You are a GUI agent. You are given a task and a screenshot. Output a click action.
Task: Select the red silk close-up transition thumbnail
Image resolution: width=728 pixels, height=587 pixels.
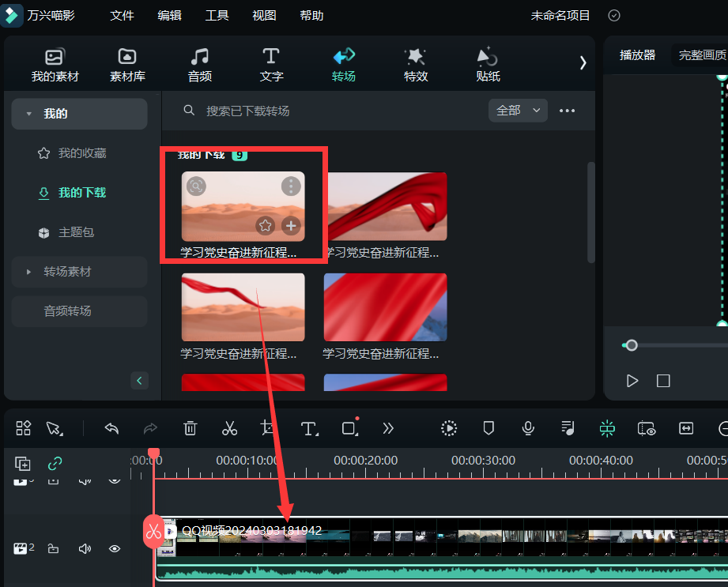(x=386, y=307)
